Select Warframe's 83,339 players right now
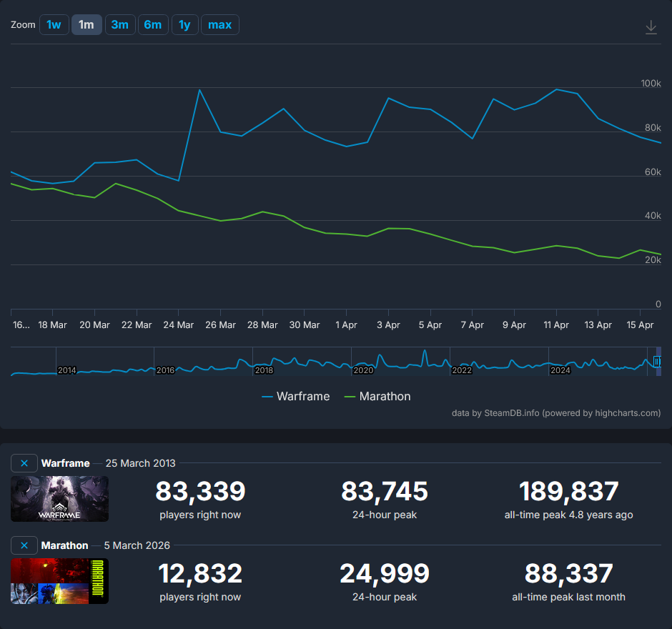This screenshot has height=629, width=672. [x=200, y=492]
